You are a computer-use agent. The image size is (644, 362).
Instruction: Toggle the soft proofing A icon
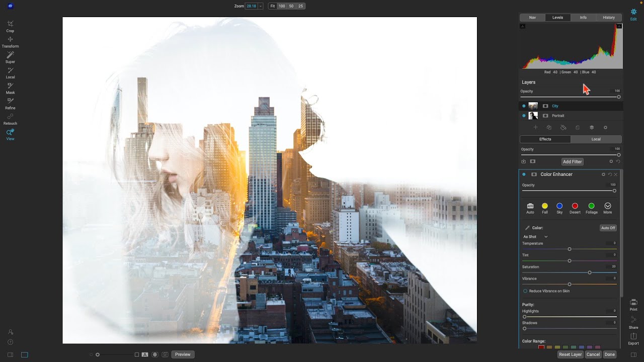145,354
